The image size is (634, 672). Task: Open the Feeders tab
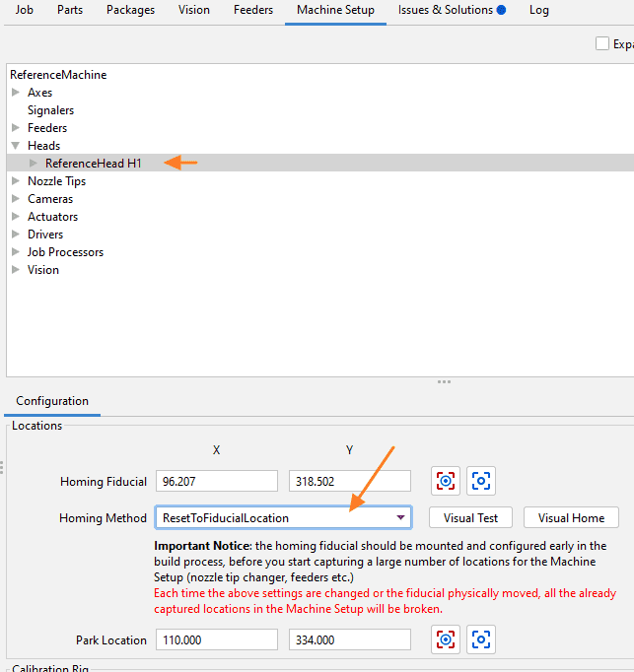(x=253, y=10)
